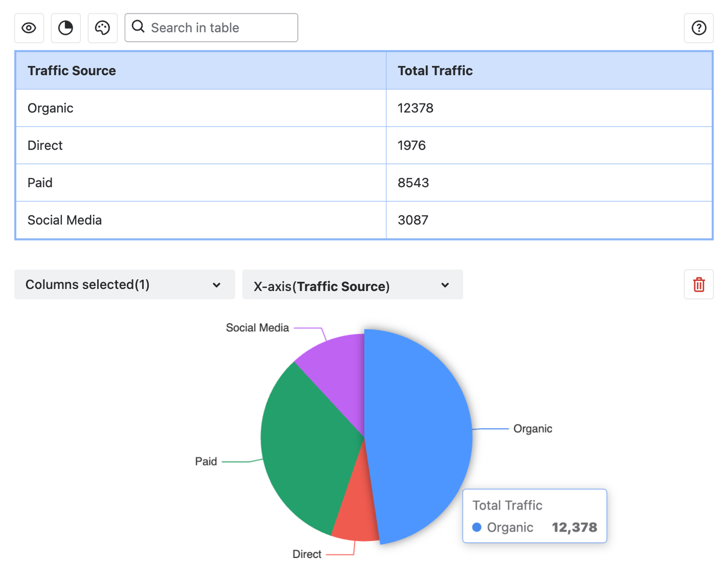Image resolution: width=728 pixels, height=581 pixels.
Task: Select the 8543 value cell
Action: [x=549, y=183]
